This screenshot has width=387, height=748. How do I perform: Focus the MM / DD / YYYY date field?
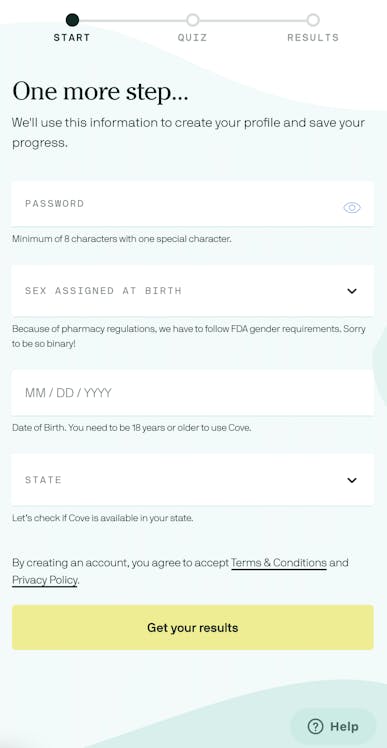coord(192,393)
